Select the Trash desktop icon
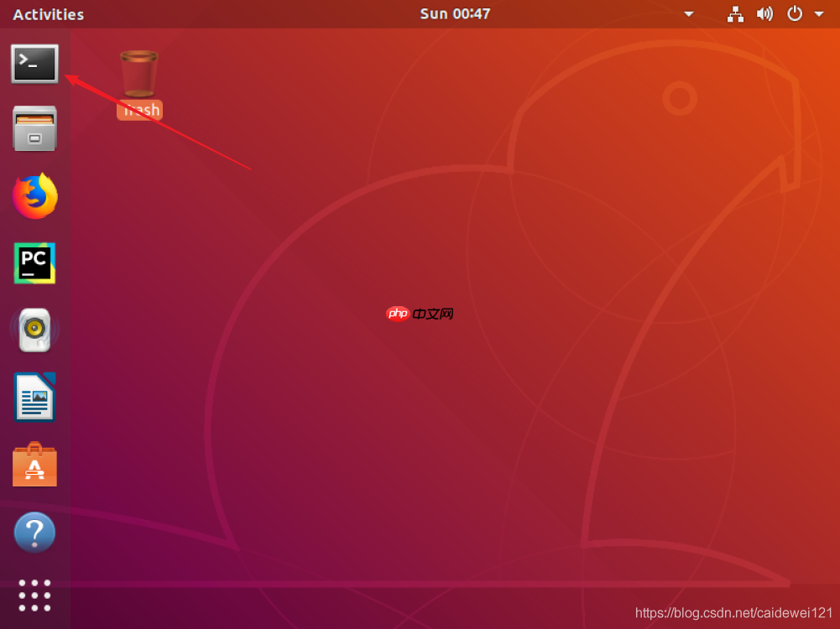Viewport: 840px width, 629px height. point(139,85)
